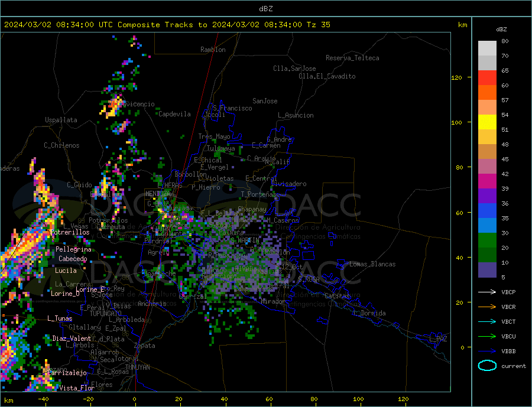532x407 pixels.
Task: Click the Lomas_Blancas place label
Action: click(x=372, y=264)
